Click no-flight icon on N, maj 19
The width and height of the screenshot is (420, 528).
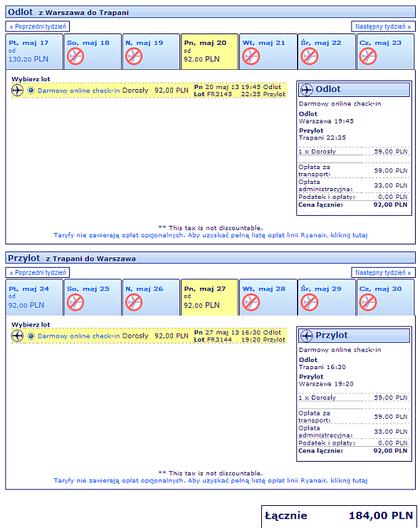[134, 56]
